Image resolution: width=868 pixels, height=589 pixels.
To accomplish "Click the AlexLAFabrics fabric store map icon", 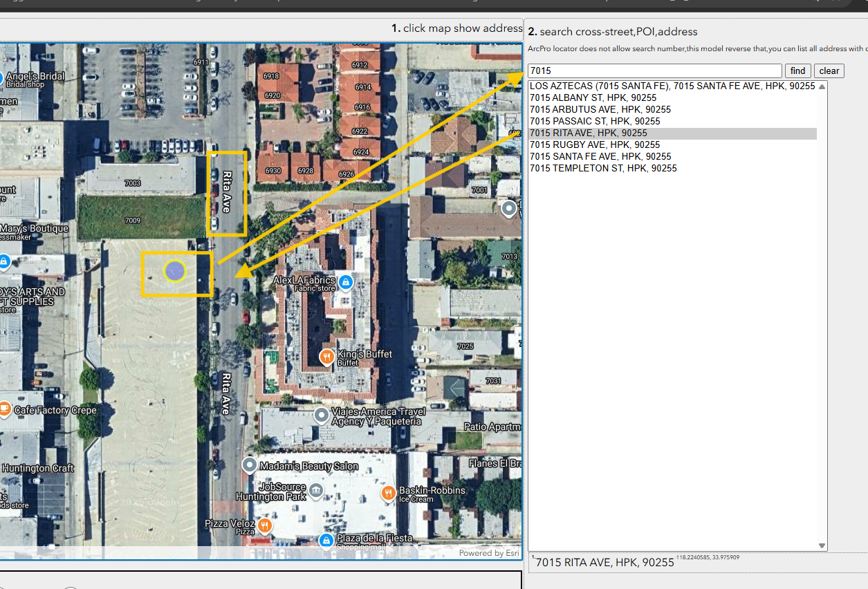I will click(x=346, y=282).
